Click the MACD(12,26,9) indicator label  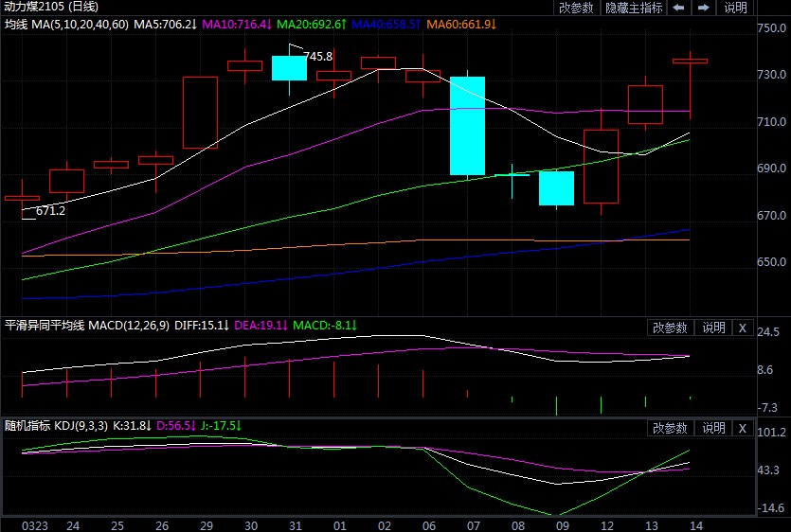pyautogui.click(x=128, y=326)
